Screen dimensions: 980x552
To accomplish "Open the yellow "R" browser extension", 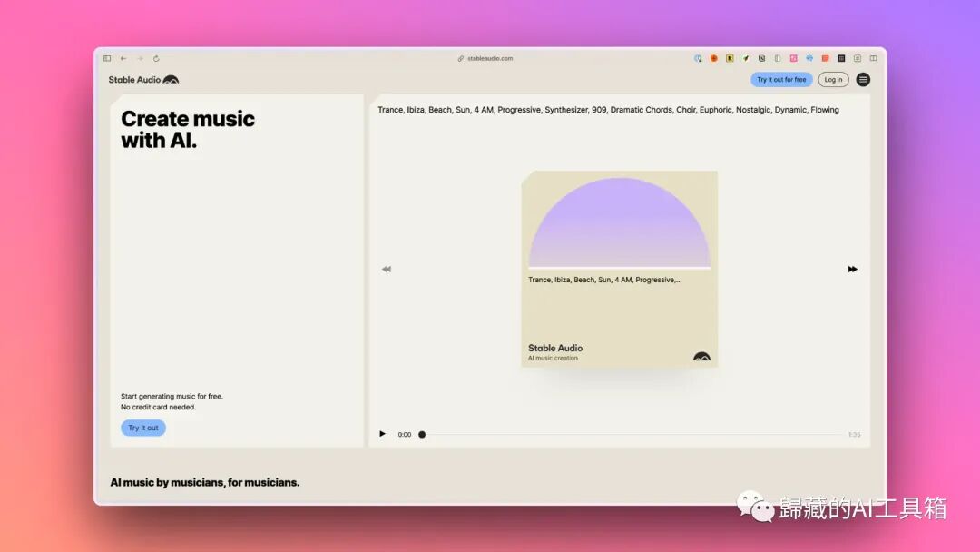I will (x=730, y=59).
